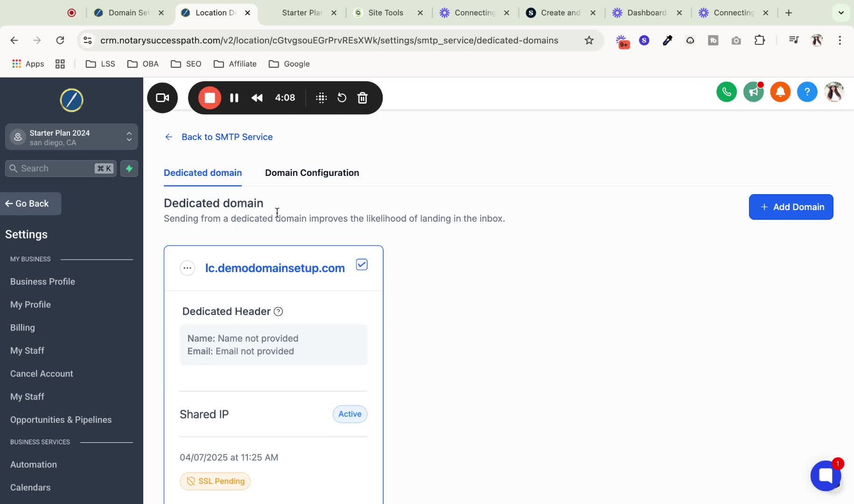This screenshot has width=854, height=504.
Task: Open the Affiliate bookmarks folder
Action: 235,64
